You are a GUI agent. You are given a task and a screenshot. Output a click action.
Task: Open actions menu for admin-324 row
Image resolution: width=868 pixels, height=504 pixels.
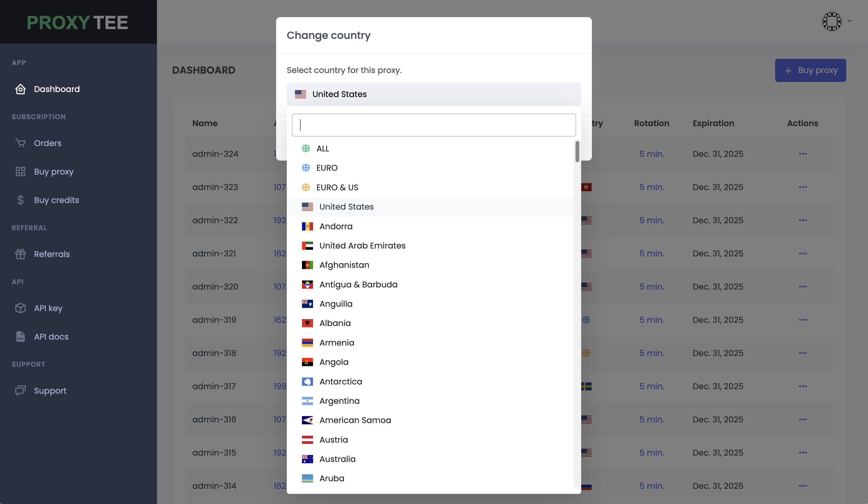[x=803, y=154]
